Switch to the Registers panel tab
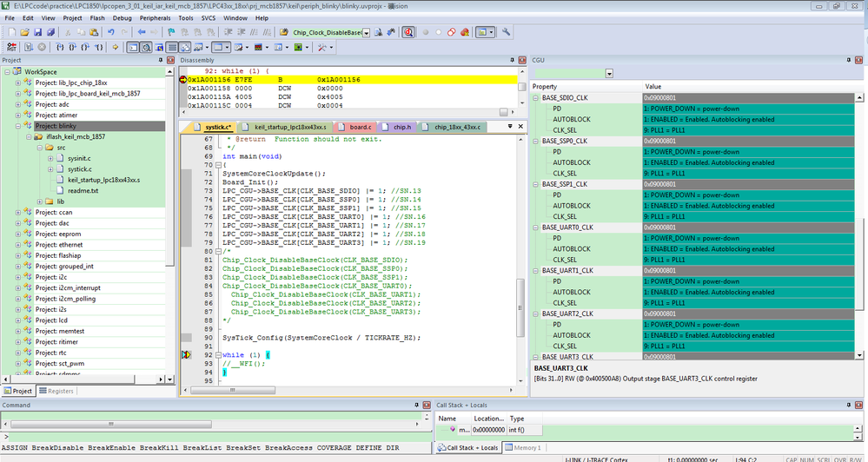 [x=56, y=391]
